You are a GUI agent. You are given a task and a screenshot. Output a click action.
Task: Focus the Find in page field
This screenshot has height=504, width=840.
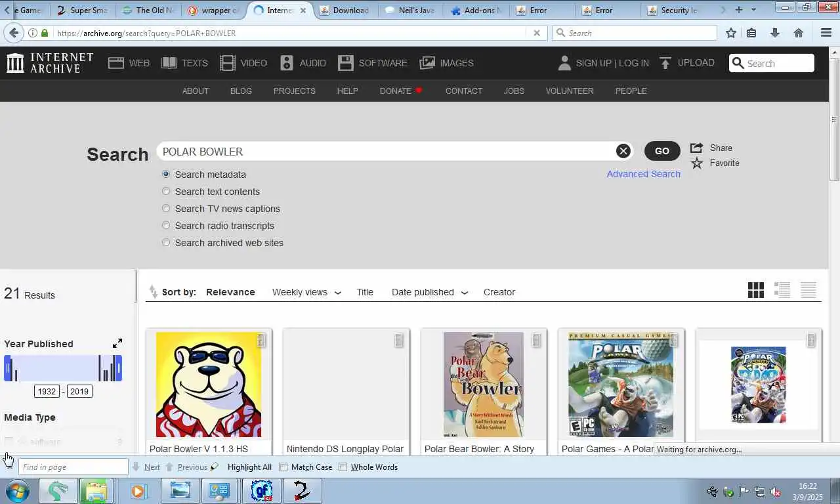point(73,467)
